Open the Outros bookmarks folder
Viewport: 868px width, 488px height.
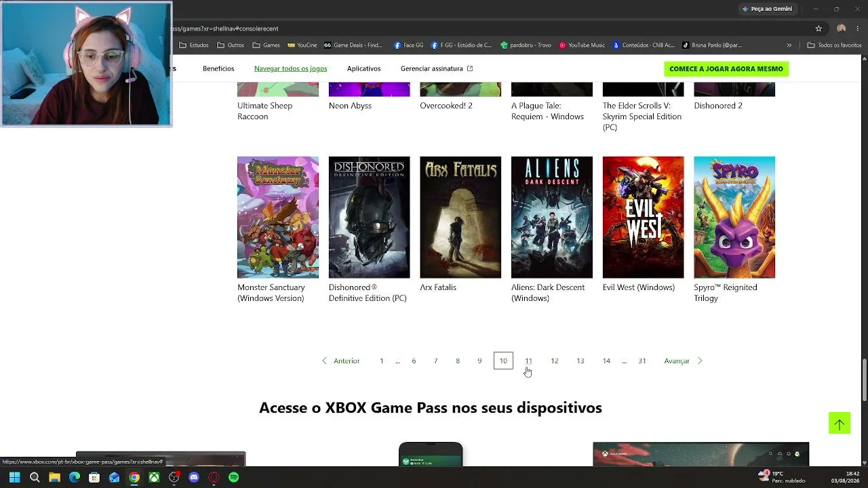[231, 45]
